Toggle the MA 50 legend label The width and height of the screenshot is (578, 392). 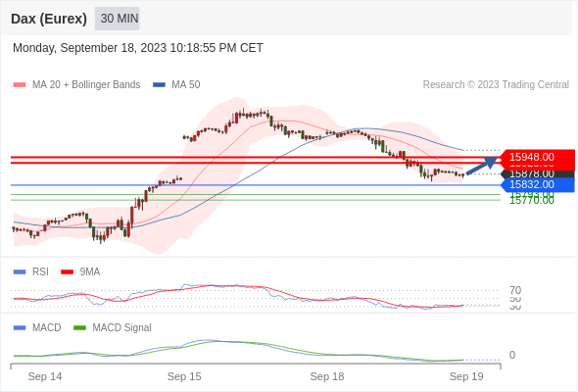(186, 85)
